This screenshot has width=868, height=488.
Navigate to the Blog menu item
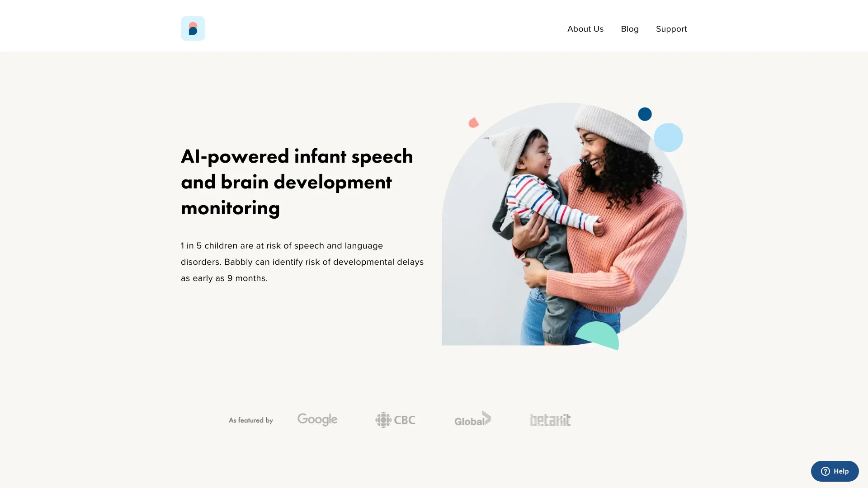(630, 28)
